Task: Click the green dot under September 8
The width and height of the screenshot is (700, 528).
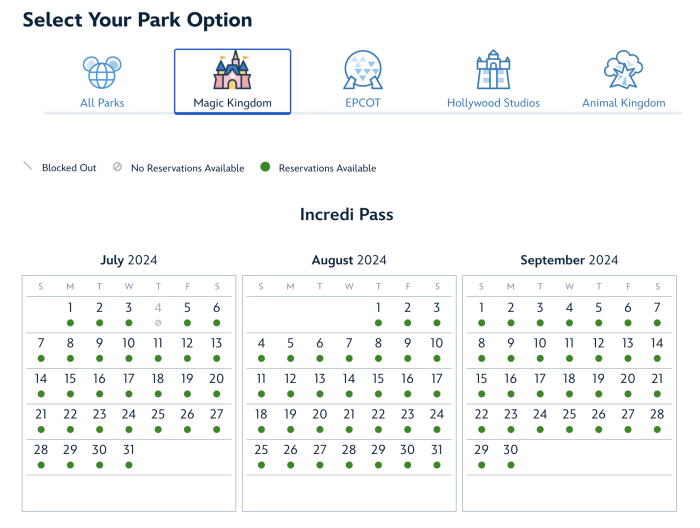Action: pyautogui.click(x=481, y=358)
